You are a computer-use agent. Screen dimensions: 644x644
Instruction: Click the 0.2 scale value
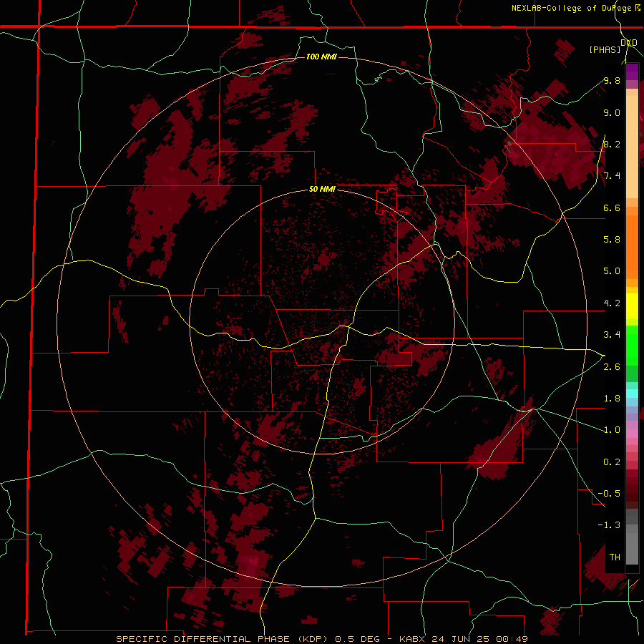pyautogui.click(x=612, y=462)
